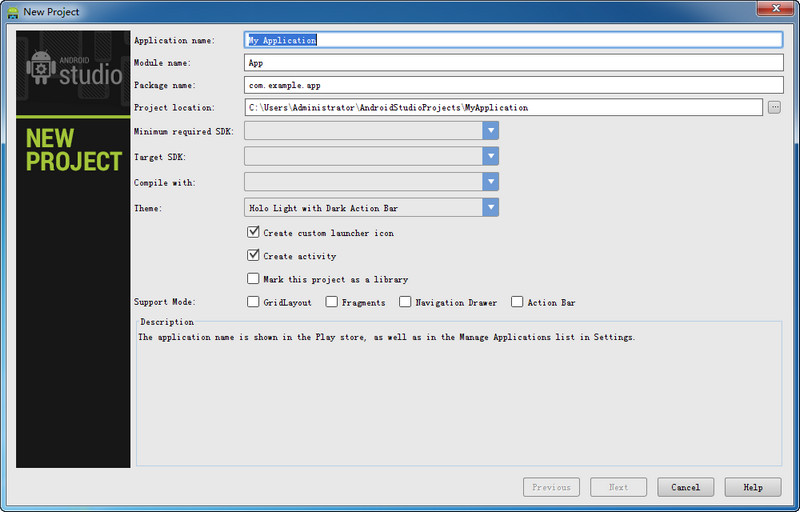Tick the Navigation Drawer checkbox
The width and height of the screenshot is (800, 512).
[x=405, y=302]
